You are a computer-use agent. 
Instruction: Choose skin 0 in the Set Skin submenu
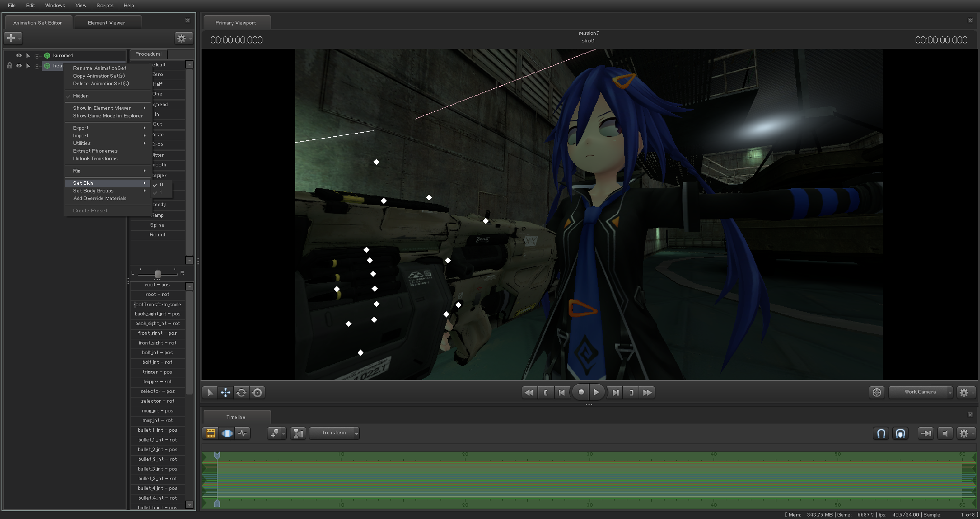point(162,185)
